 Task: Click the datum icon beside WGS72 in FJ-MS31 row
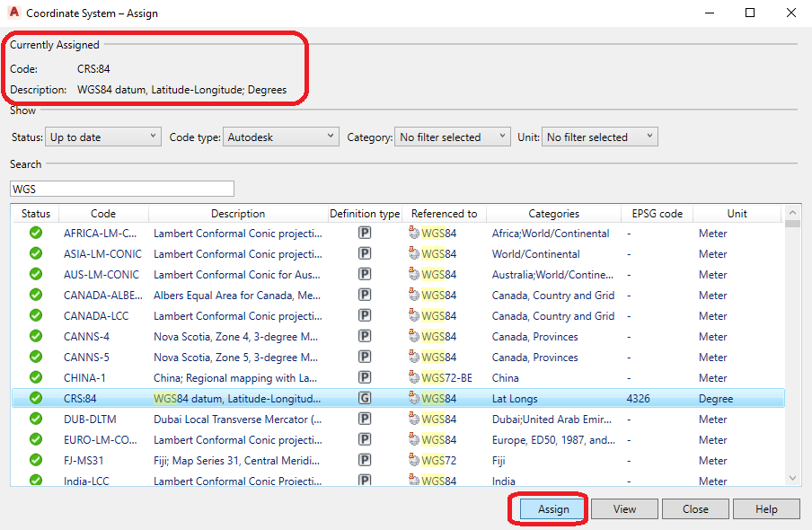(414, 460)
